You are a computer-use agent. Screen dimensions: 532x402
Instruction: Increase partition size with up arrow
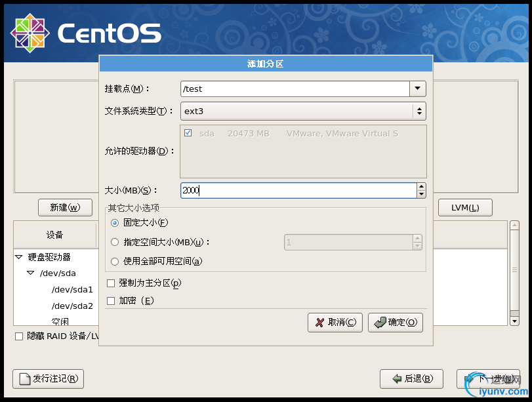coord(421,187)
